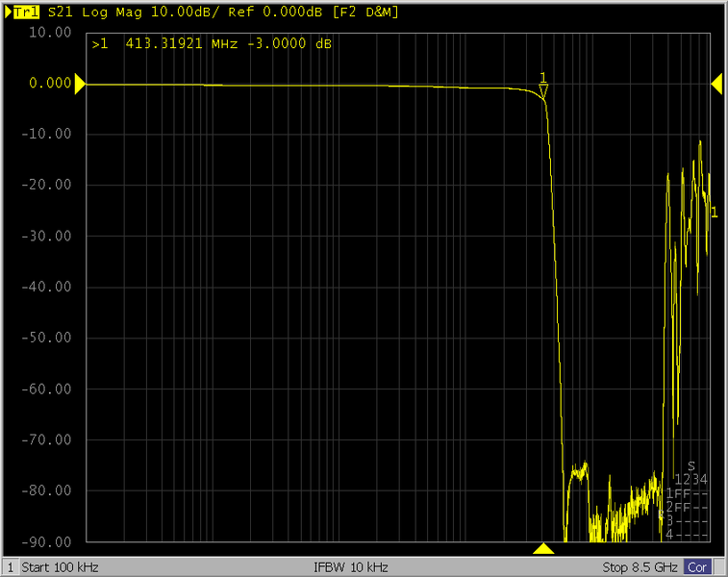The width and height of the screenshot is (728, 577).
Task: Click marker 1 triangle on the trace
Action: (x=543, y=89)
